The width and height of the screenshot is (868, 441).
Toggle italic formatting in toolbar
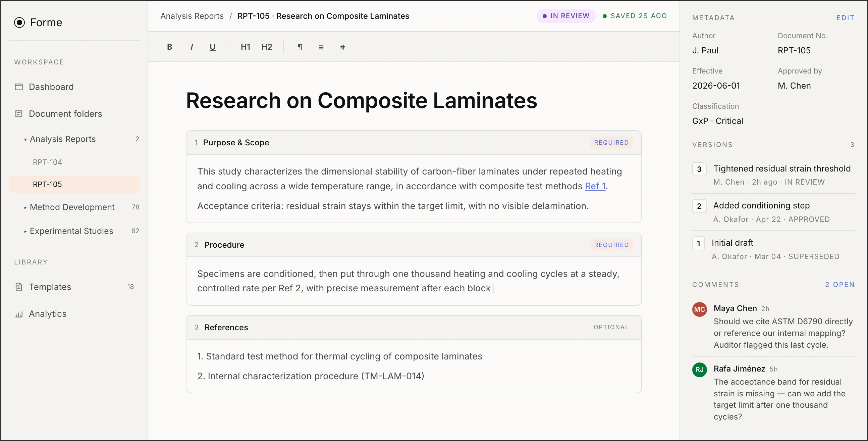point(192,47)
